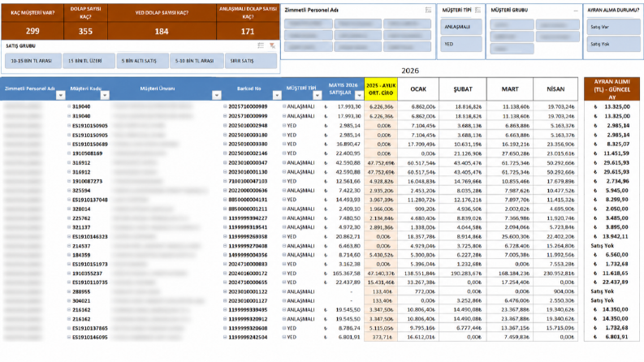The width and height of the screenshot is (644, 362).
Task: Open Müşteri Kodu column filter dropdown
Action: 105,95
